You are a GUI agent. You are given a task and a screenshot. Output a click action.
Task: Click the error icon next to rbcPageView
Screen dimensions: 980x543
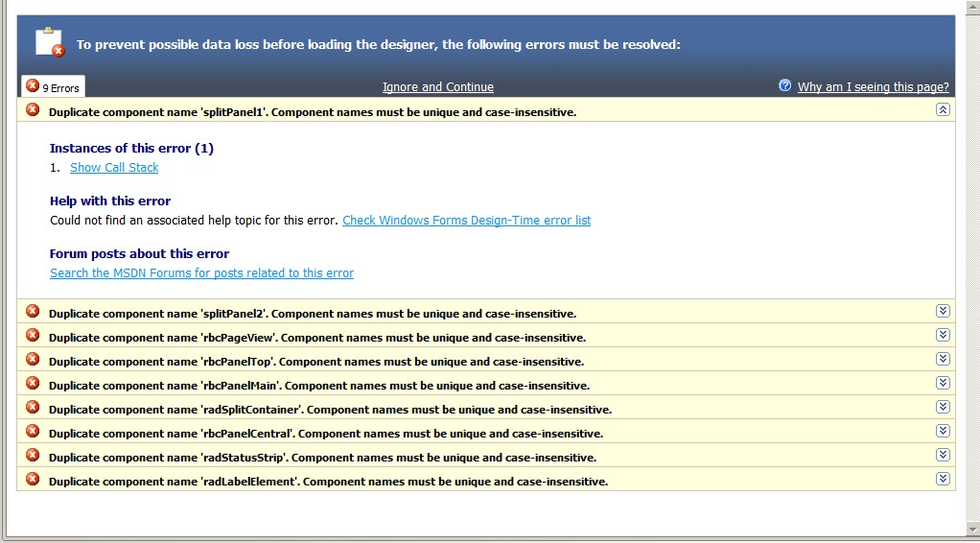(33, 336)
